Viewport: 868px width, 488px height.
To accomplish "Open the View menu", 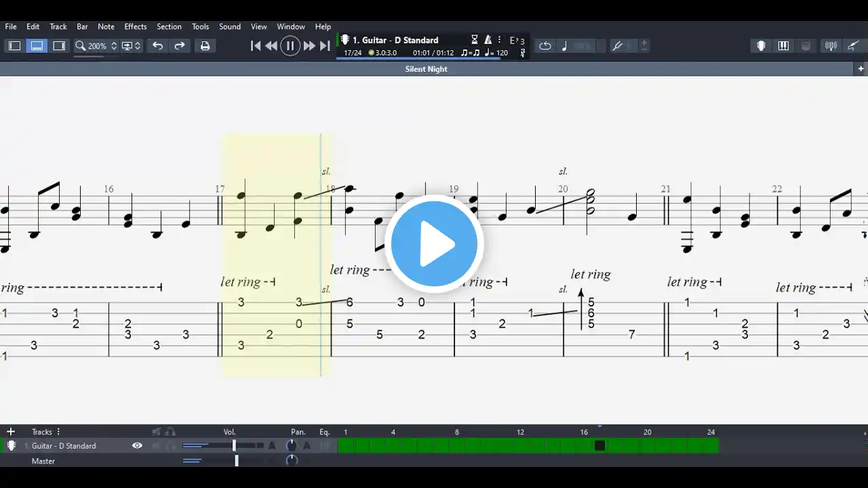I will click(x=259, y=26).
